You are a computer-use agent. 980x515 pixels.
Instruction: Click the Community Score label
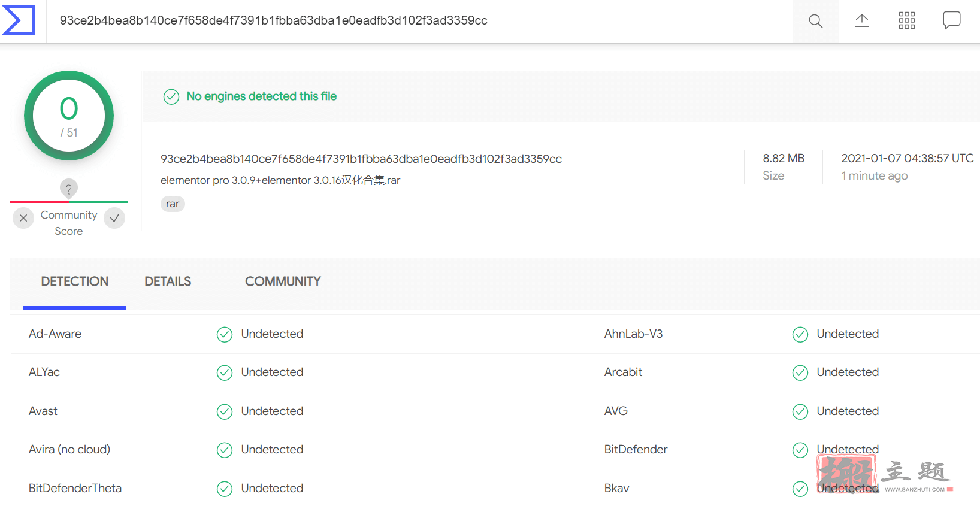point(69,223)
